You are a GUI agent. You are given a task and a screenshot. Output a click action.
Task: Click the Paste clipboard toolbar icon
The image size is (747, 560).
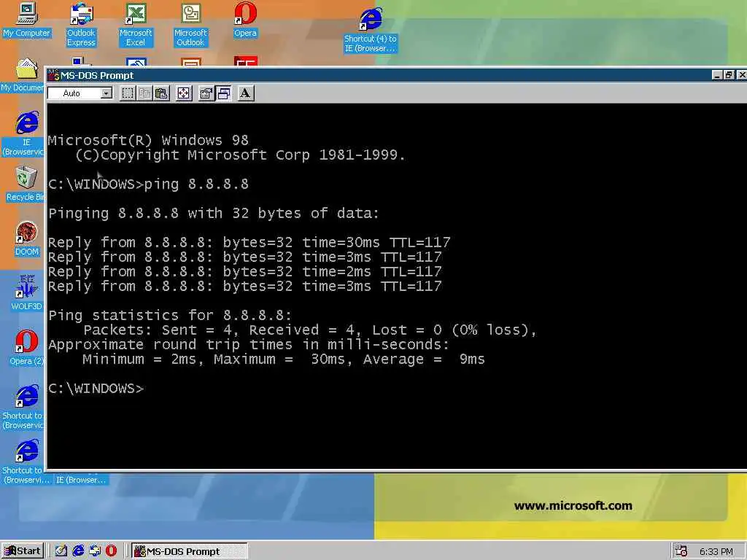pos(161,93)
